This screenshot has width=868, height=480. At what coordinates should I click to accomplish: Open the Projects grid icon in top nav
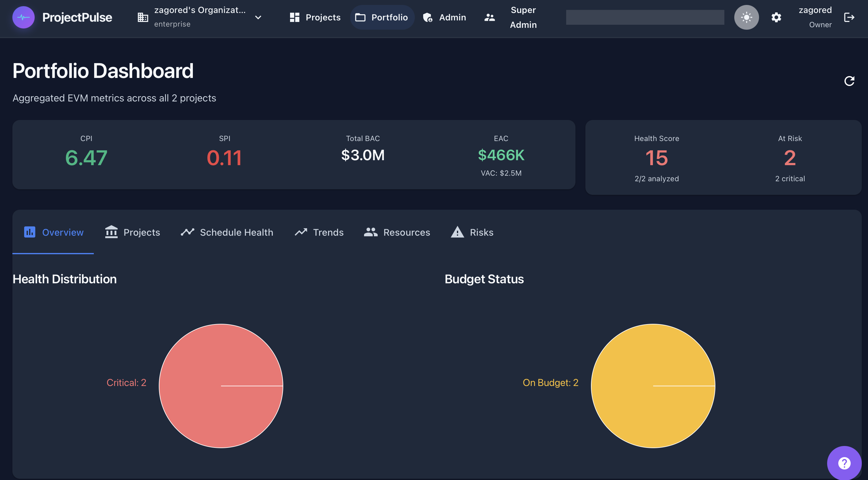tap(294, 17)
